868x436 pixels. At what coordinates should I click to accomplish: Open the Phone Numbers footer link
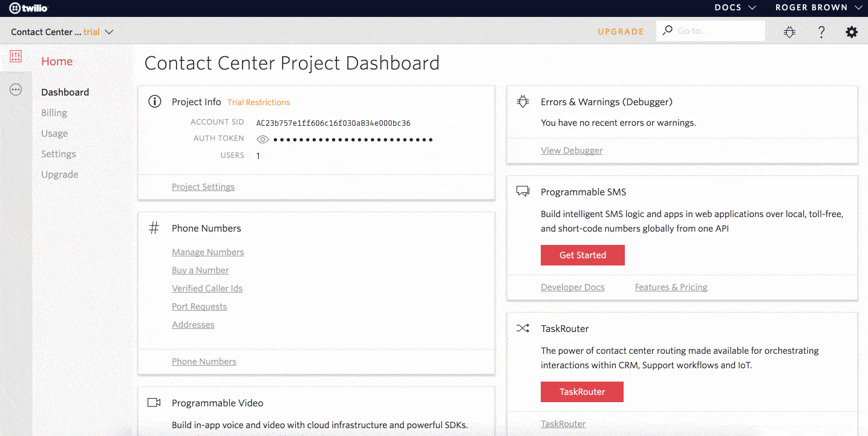coord(204,362)
